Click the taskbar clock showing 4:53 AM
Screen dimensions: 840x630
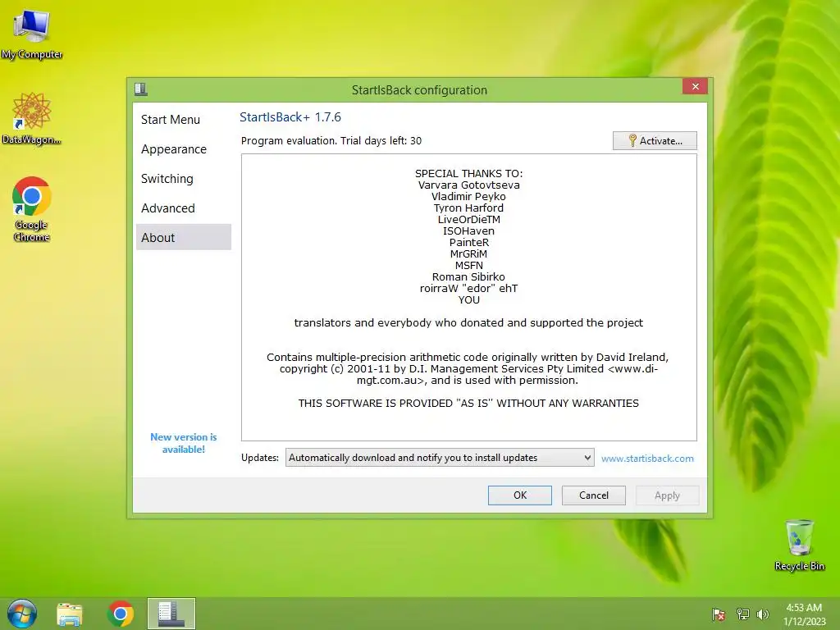804,614
